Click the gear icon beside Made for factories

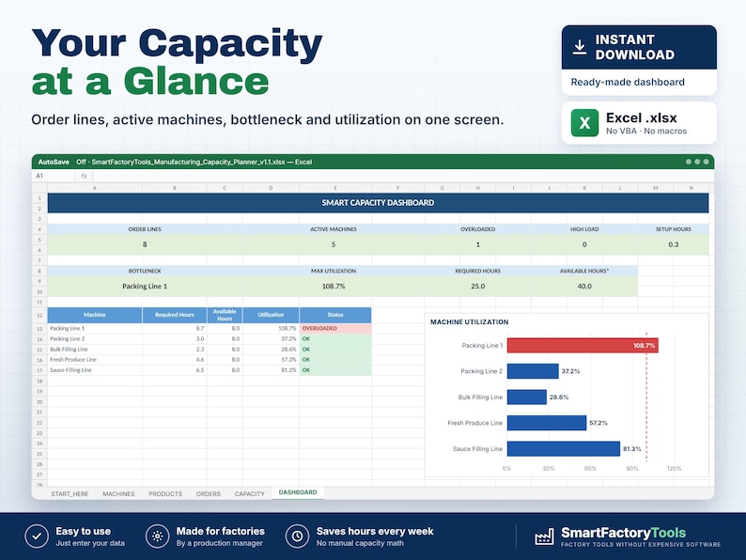pyautogui.click(x=158, y=537)
